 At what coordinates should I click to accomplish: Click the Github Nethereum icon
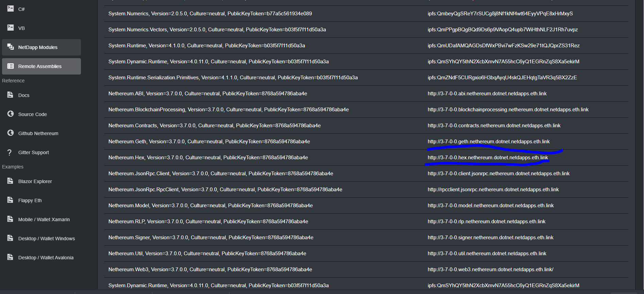(11, 133)
